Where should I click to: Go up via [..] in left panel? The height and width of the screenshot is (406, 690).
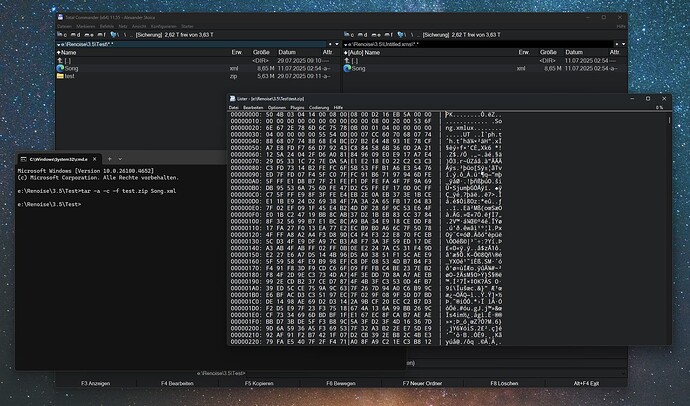[x=64, y=61]
